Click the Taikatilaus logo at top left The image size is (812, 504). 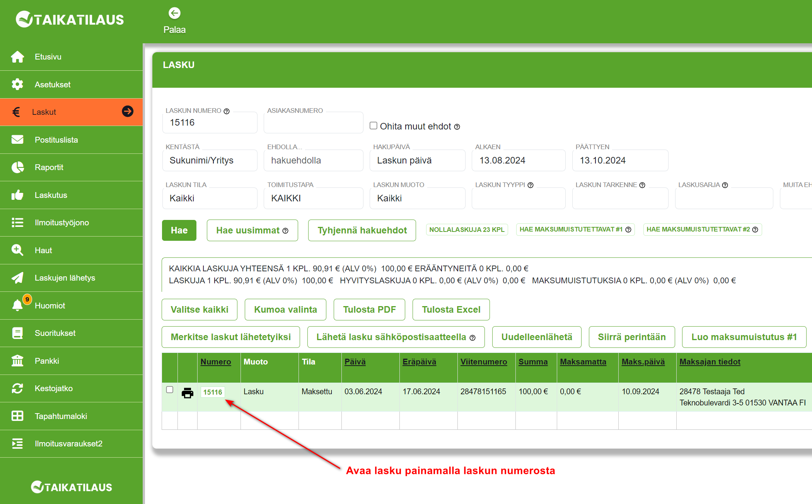point(70,19)
